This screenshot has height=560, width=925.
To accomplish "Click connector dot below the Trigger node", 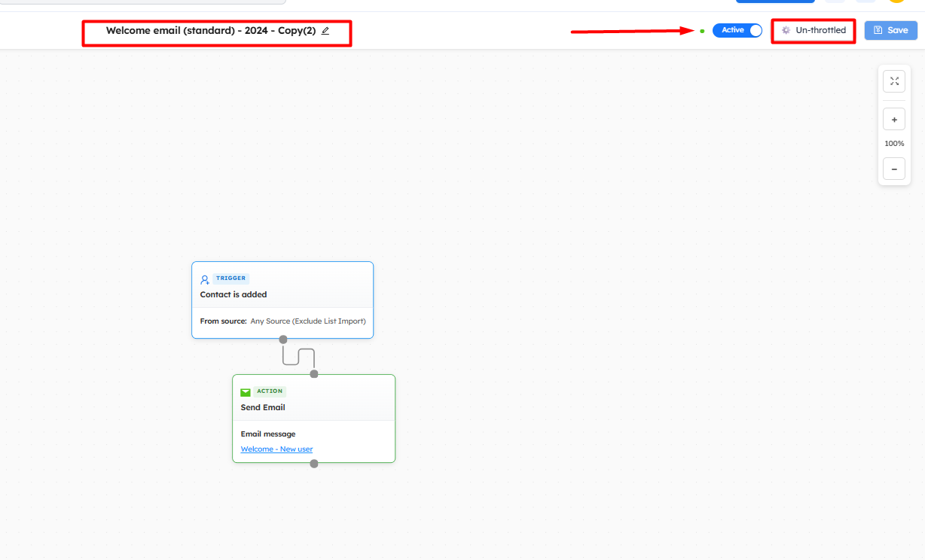I will 283,339.
